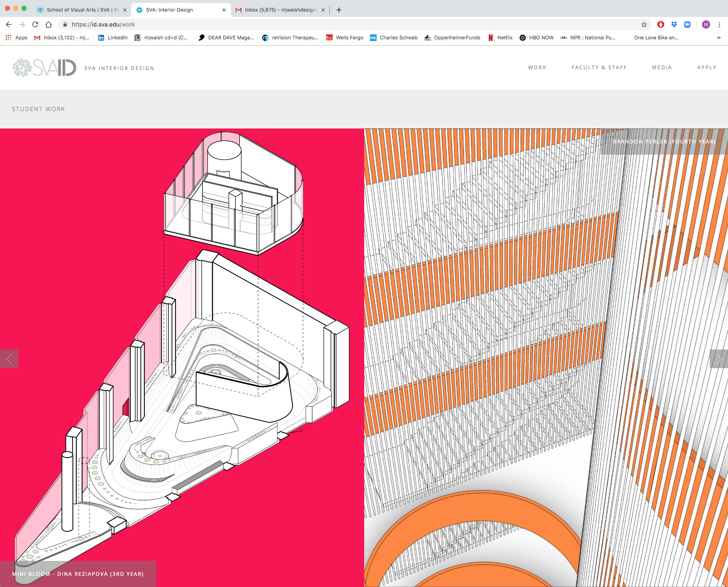728x587 pixels.
Task: Click the browser forward arrow
Action: click(x=22, y=24)
